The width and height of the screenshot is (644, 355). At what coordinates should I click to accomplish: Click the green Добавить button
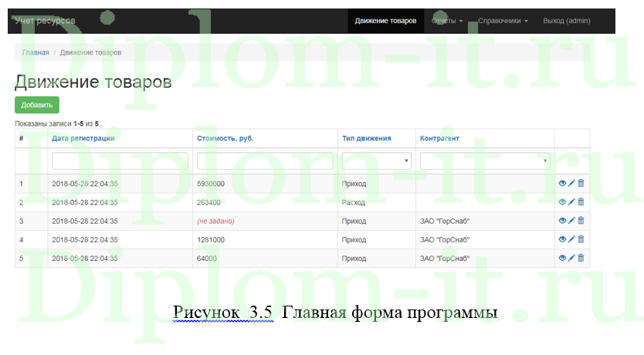[37, 105]
